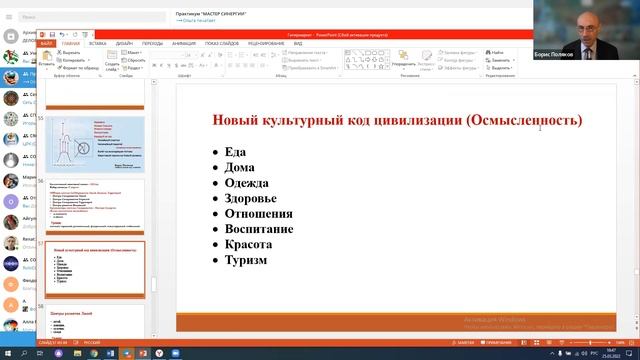
Task: Click the Вставить (Paste) clipboard icon
Action: pyautogui.click(x=47, y=56)
